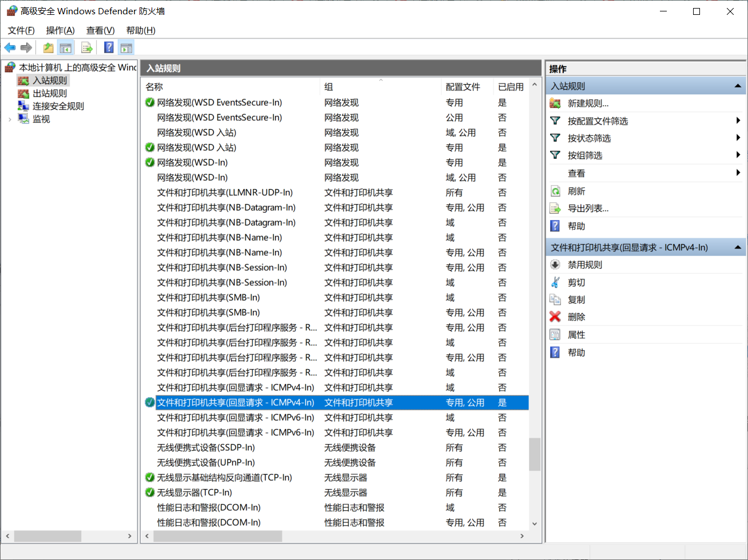
Task: Click rules list horizontal scroll-right arrow
Action: click(522, 536)
